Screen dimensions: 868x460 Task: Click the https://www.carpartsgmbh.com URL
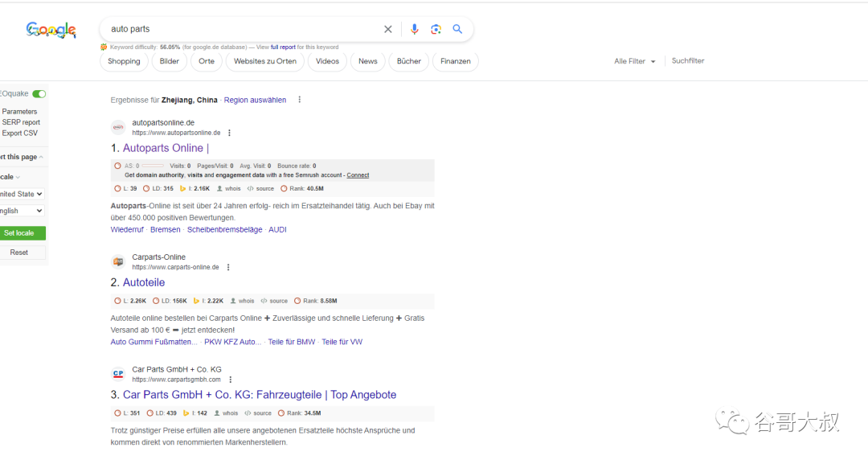coord(176,380)
